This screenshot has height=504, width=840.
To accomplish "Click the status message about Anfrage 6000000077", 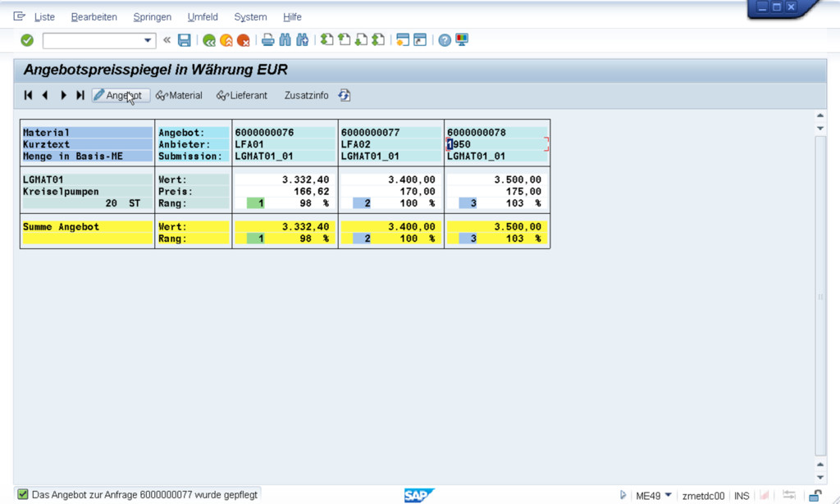I will [144, 495].
